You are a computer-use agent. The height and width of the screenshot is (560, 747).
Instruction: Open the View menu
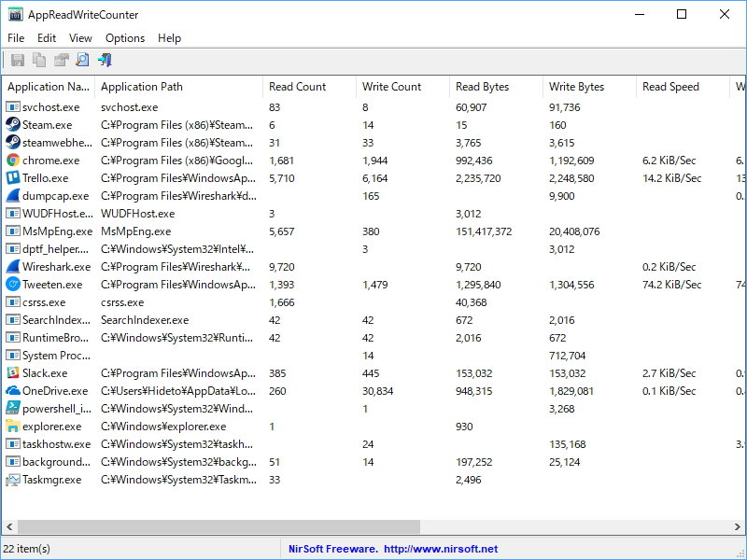[80, 38]
